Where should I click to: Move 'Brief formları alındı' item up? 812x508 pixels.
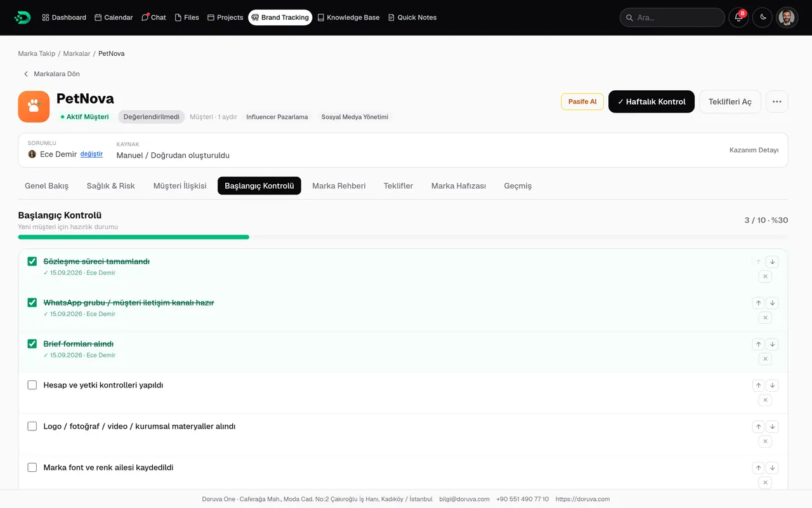coord(758,344)
